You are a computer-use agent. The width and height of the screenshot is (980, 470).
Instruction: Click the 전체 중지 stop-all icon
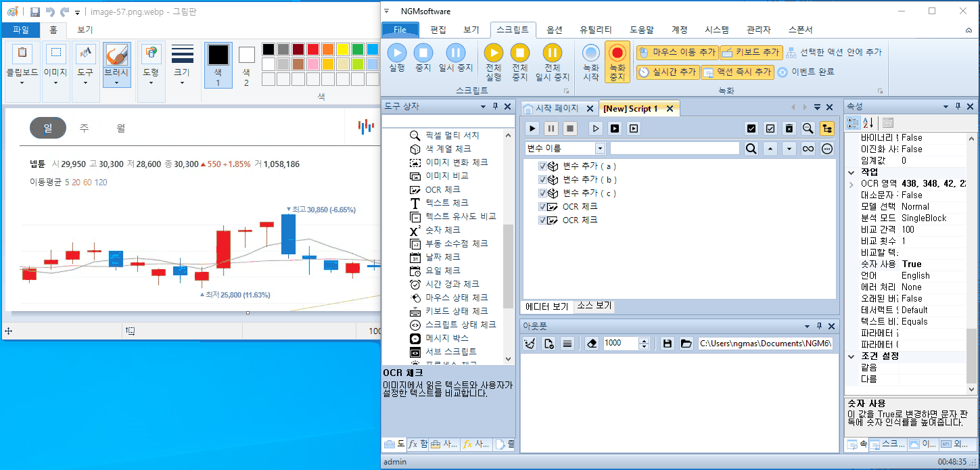pyautogui.click(x=519, y=53)
